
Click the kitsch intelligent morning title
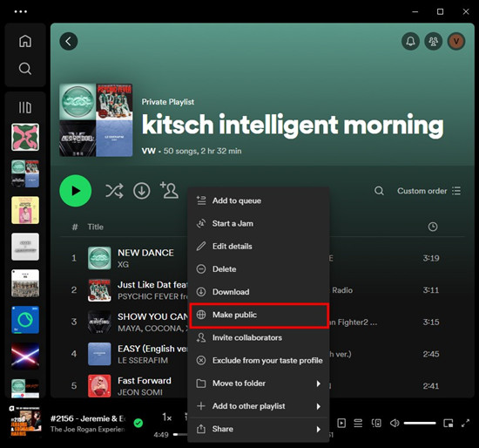[x=293, y=125]
